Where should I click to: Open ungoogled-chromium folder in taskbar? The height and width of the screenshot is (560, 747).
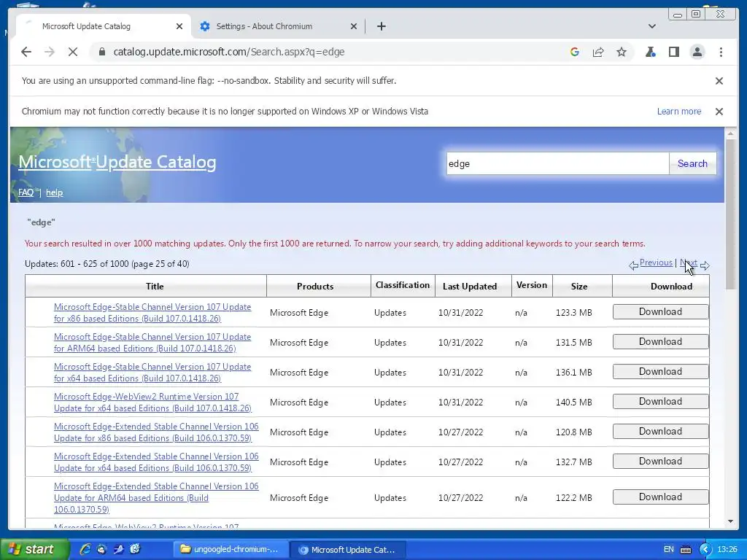[230, 550]
